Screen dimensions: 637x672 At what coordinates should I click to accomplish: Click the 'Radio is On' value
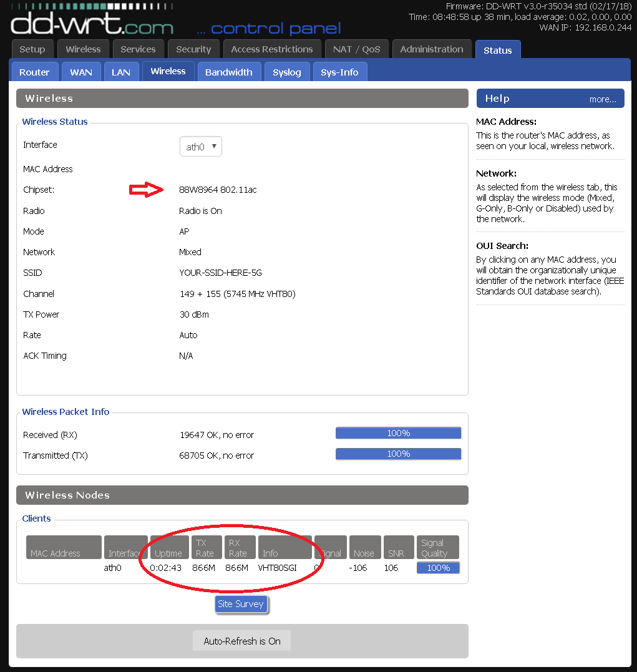(200, 211)
